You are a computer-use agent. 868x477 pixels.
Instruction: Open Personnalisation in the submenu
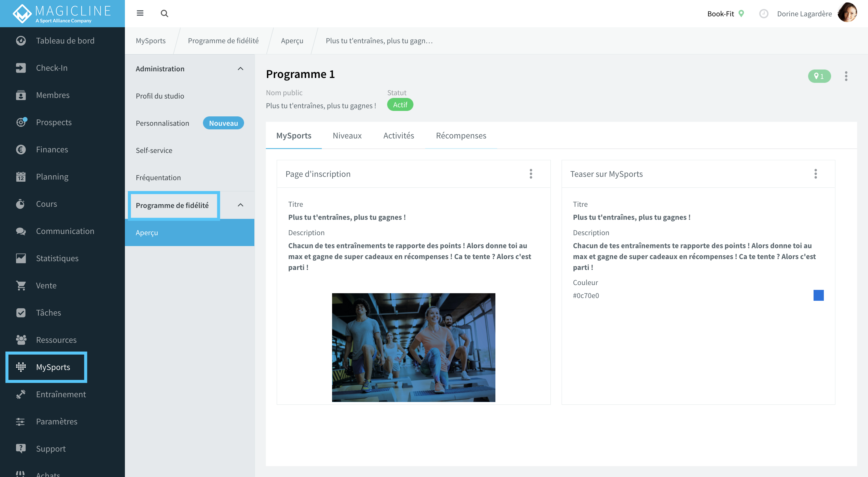coord(162,123)
